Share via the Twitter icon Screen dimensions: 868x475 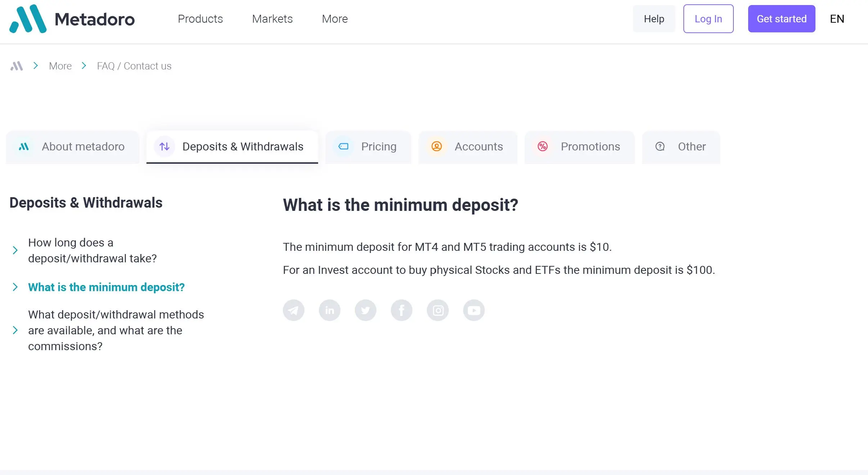[366, 310]
